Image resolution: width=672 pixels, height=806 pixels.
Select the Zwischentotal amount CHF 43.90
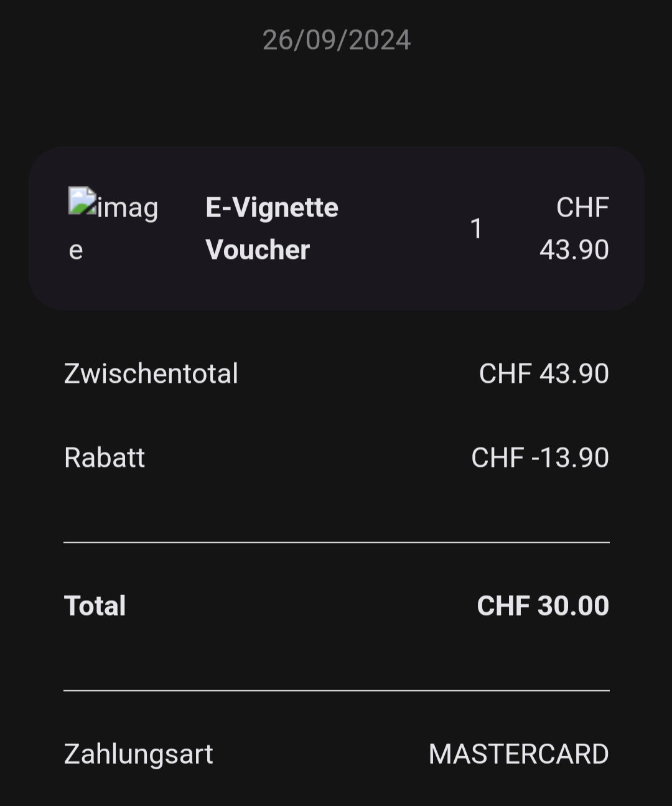point(543,373)
